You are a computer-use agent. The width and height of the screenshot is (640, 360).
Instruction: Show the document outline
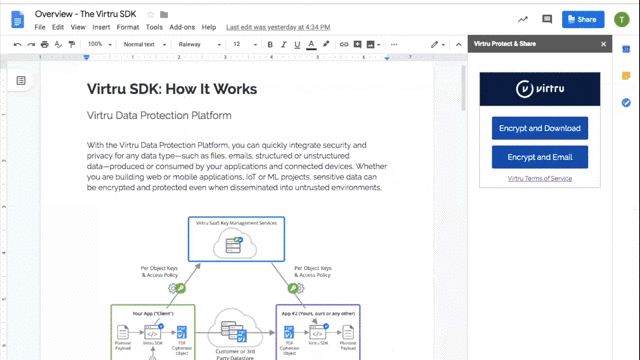[x=21, y=80]
